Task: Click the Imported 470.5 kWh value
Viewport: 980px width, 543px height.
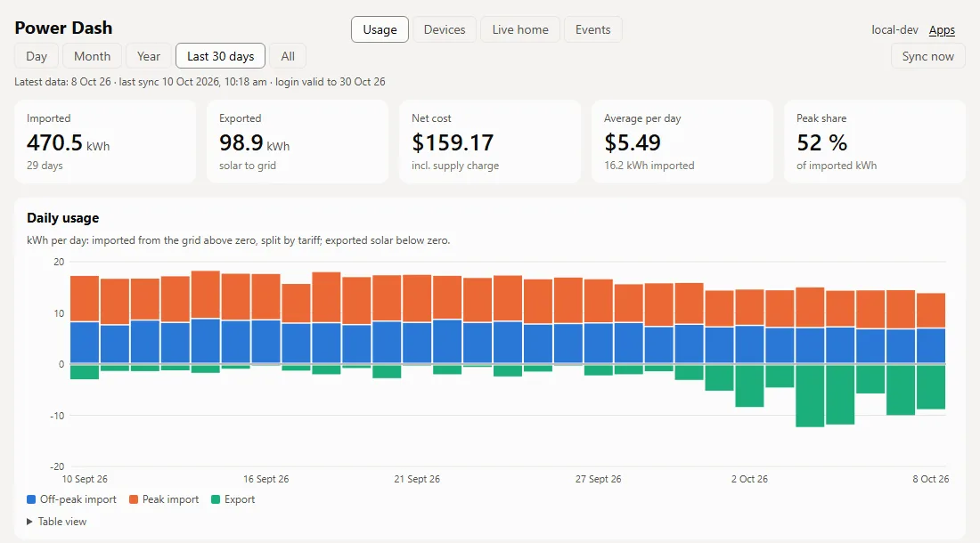Action: 68,143
